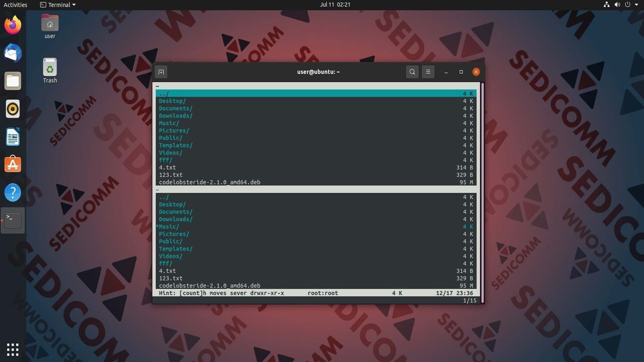Open the clock showing Jul 11 02:21

pos(335,5)
